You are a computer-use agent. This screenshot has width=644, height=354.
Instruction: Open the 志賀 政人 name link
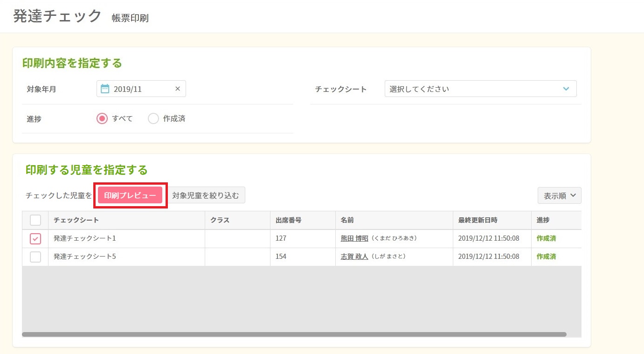tap(354, 257)
